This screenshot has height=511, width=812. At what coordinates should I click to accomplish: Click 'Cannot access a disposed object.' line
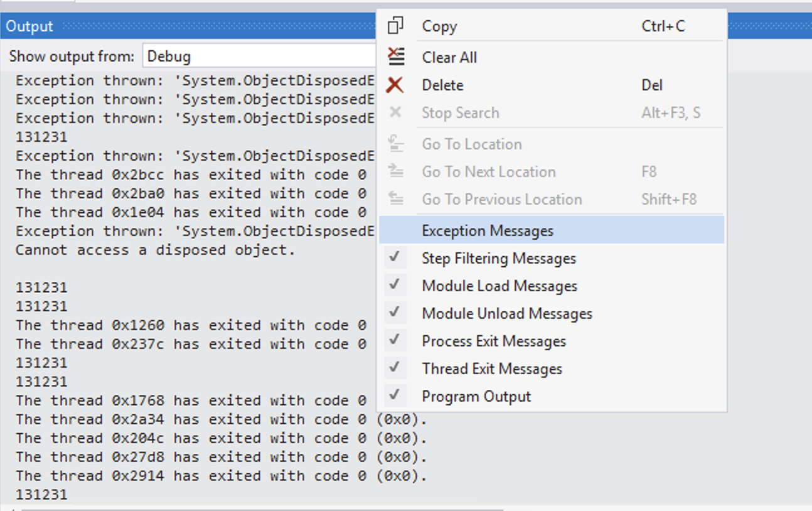(155, 250)
